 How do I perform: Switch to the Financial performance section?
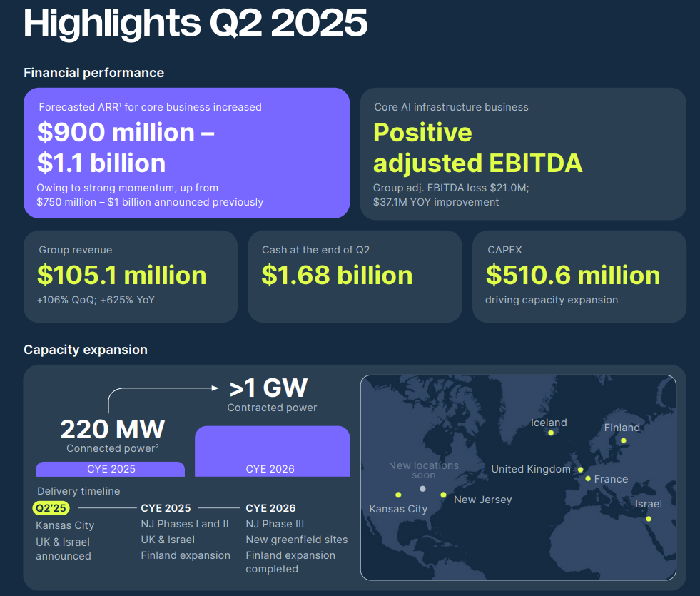tap(93, 73)
